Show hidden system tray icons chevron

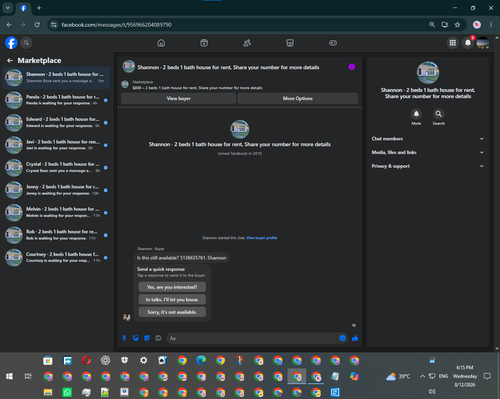[x=422, y=376]
